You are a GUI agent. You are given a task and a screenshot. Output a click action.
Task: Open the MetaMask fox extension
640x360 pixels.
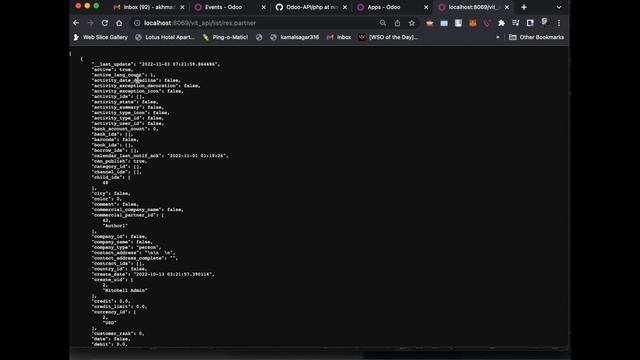point(473,23)
